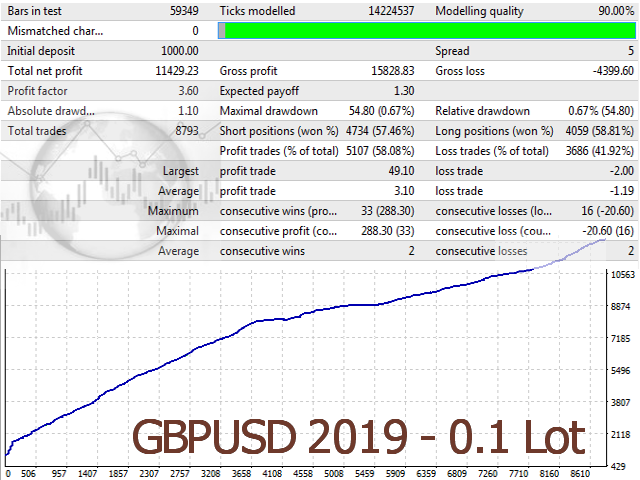The width and height of the screenshot is (640, 480).
Task: Click the Bars in test value 59349
Action: [184, 11]
